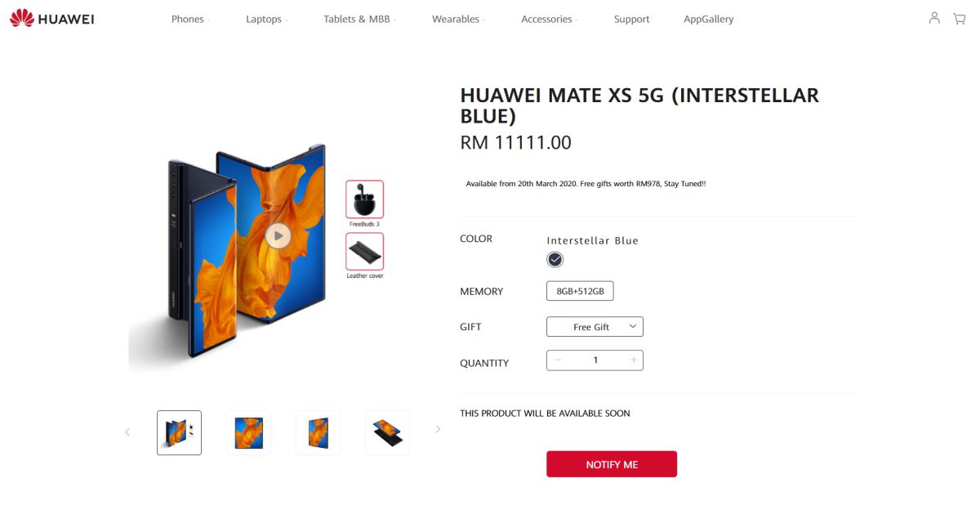This screenshot has height=510, width=980.
Task: Click the Notify Me button
Action: tap(612, 464)
